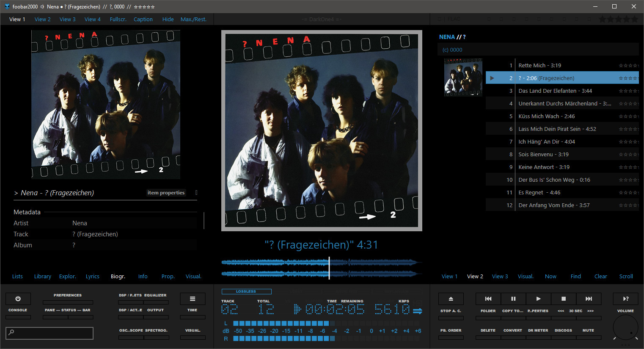Click Clear below the playlist

[x=601, y=276]
